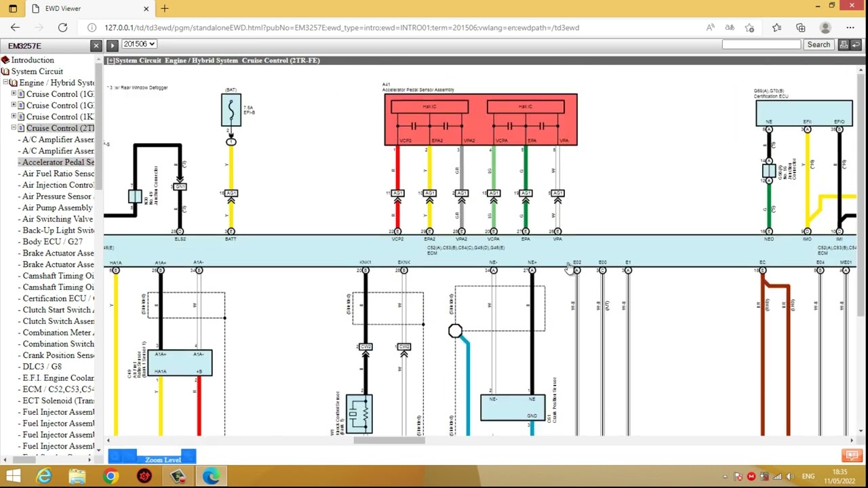Open browser Collections

(801, 28)
